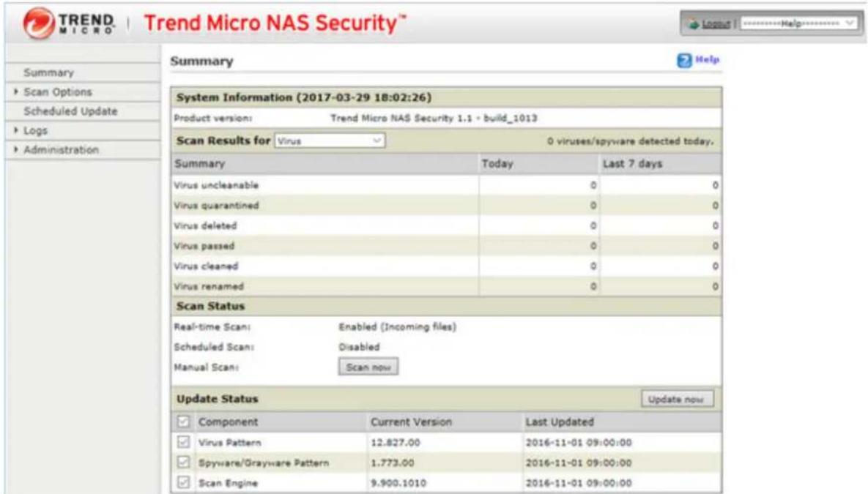Open Logs in the sidebar menu
868x494 pixels.
pyautogui.click(x=35, y=131)
